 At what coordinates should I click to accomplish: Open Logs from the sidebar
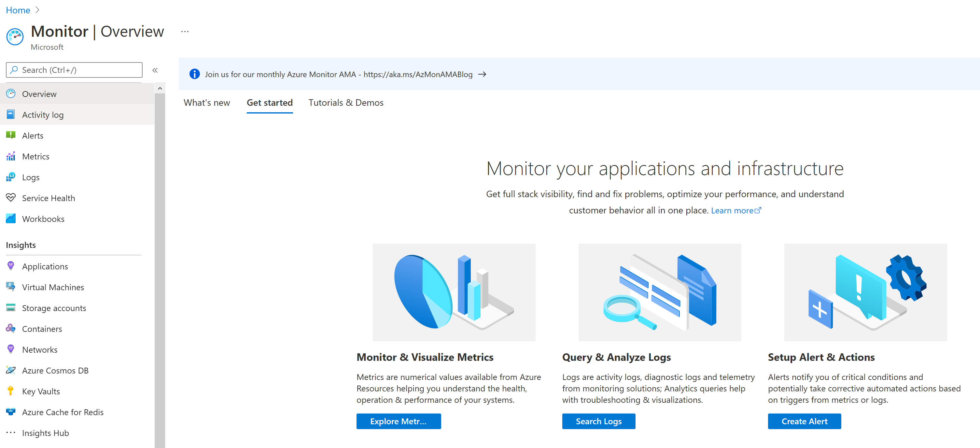tap(77, 177)
